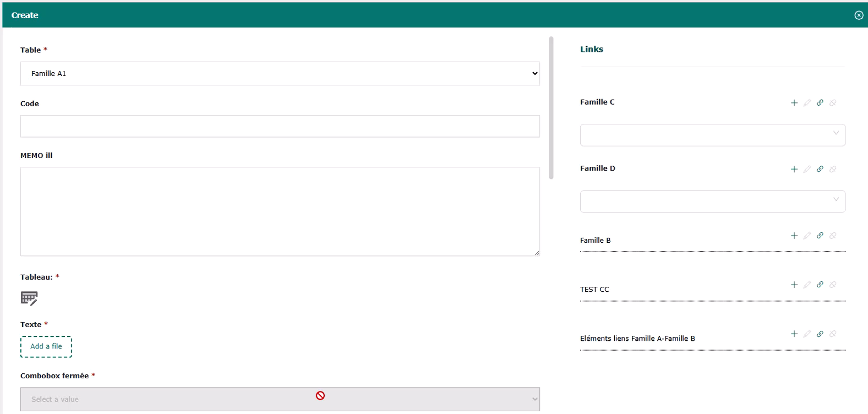This screenshot has width=868, height=414.
Task: Click the form's vertical scrollbar
Action: tap(551, 108)
